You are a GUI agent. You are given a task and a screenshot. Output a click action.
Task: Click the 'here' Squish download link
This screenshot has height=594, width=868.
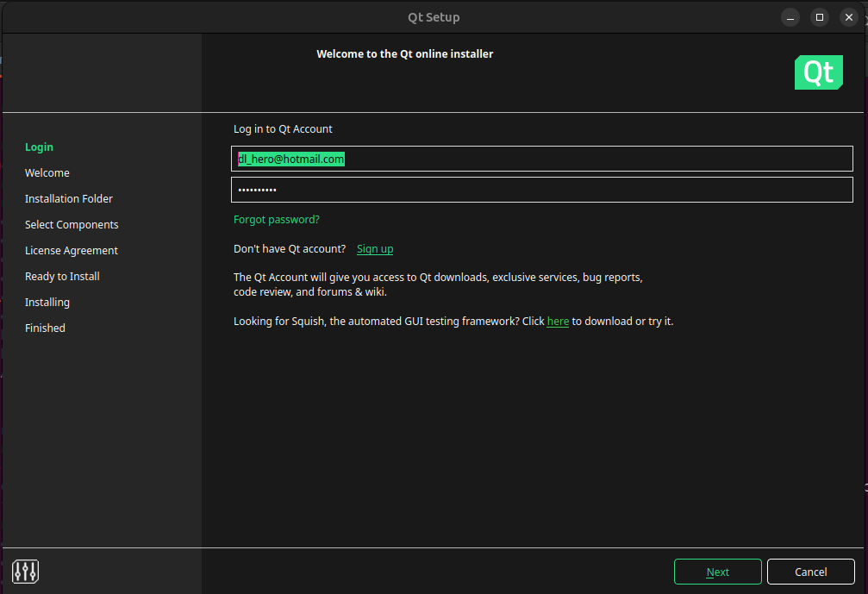558,322
